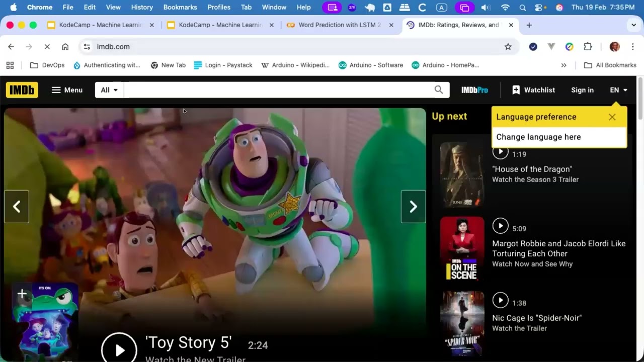Open the View menu in menu bar

pos(113,8)
